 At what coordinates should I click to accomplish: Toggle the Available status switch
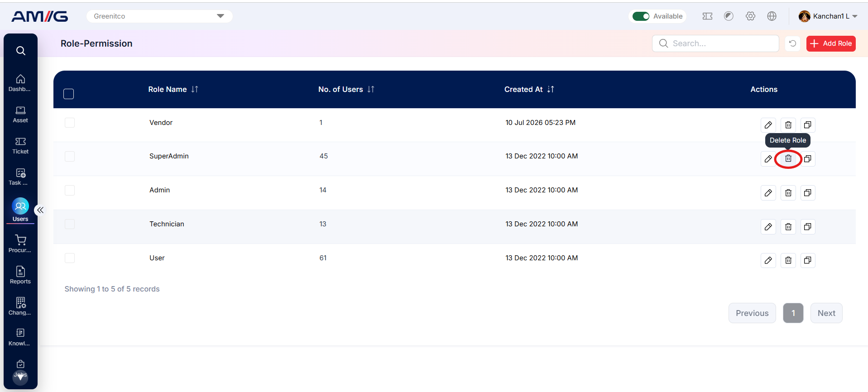641,16
